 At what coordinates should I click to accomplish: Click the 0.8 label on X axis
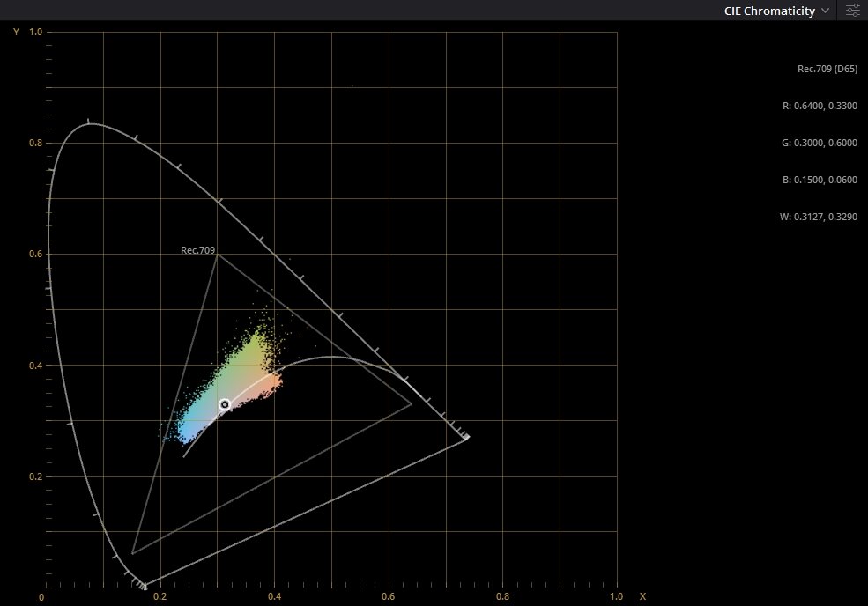502,596
